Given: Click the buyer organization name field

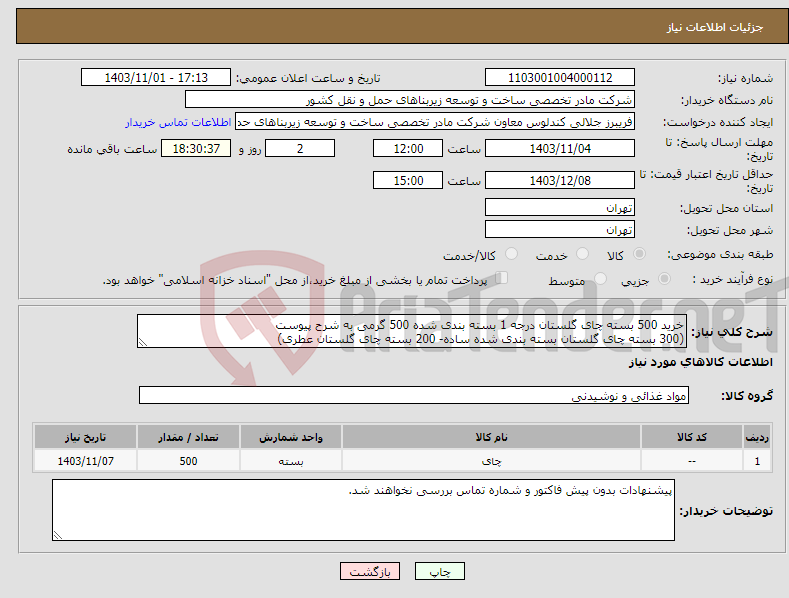Looking at the screenshot, I should pyautogui.click(x=410, y=100).
